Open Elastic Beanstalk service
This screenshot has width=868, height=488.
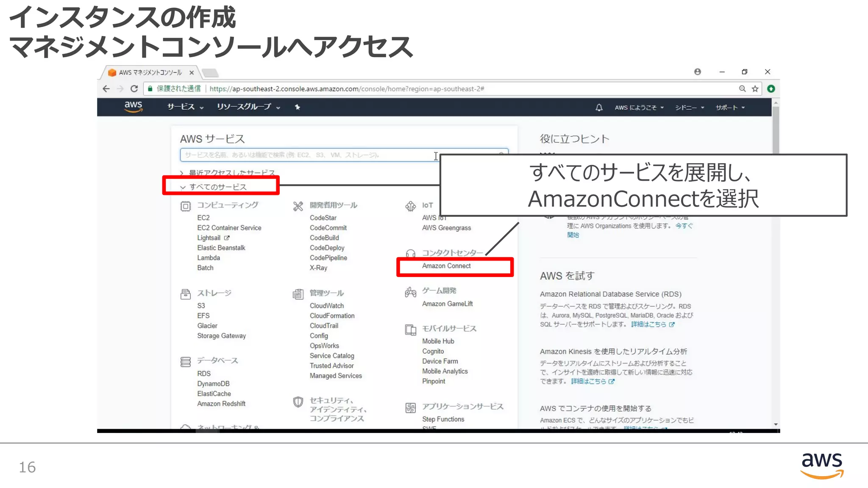[x=221, y=248]
